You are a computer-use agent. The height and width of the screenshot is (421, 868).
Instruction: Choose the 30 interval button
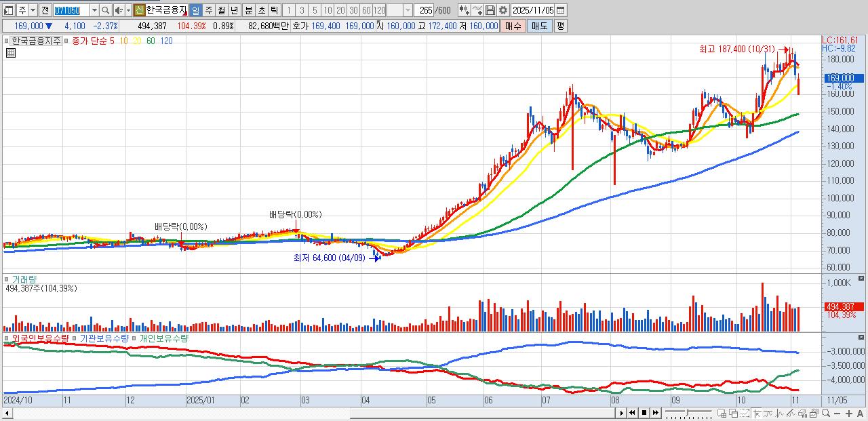[x=353, y=10]
